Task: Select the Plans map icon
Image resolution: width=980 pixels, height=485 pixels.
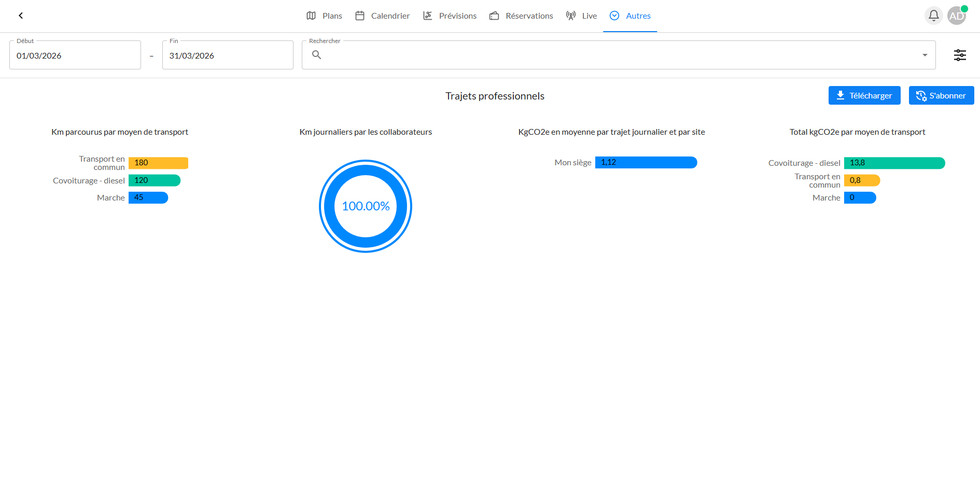Action: click(x=311, y=16)
